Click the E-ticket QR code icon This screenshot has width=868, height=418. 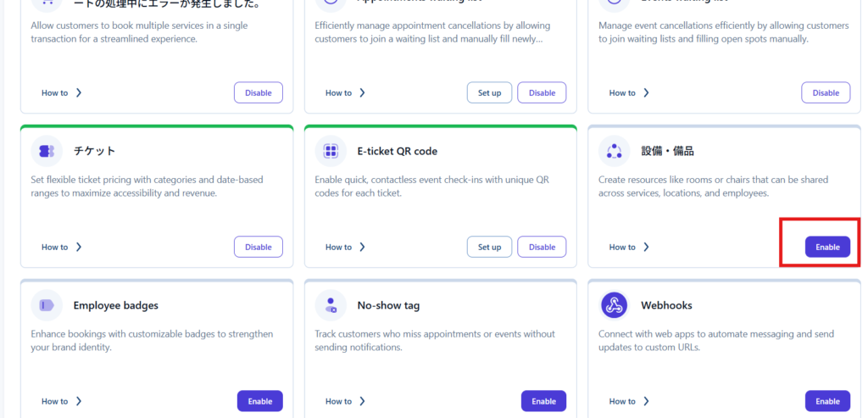click(x=331, y=151)
